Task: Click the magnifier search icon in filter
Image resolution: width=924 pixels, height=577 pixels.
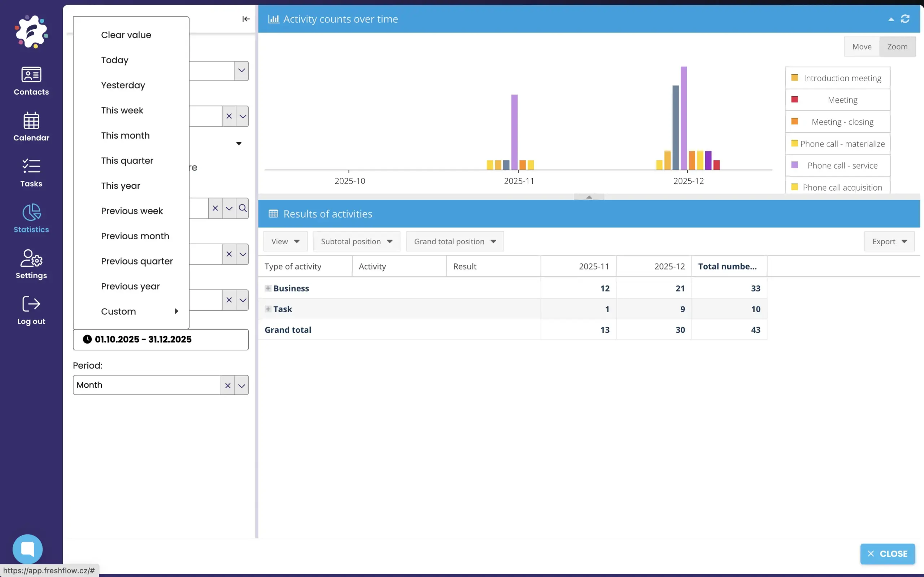Action: (243, 208)
